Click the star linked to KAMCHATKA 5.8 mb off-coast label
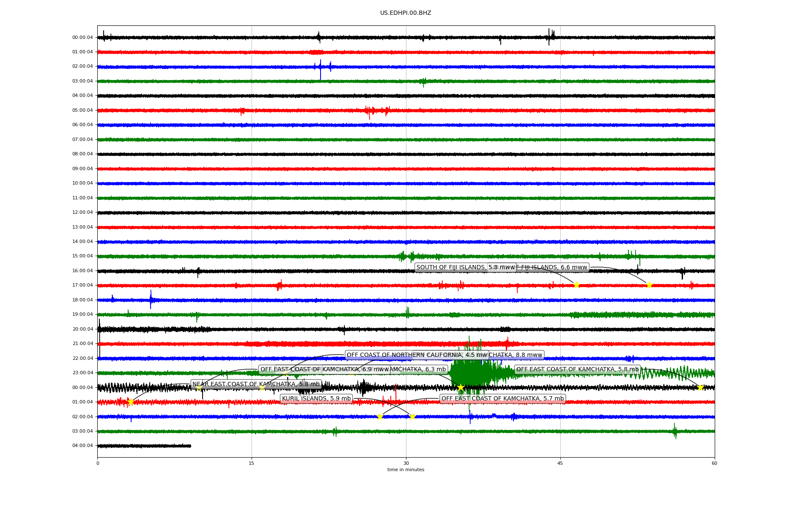812x508 pixels. [x=700, y=387]
